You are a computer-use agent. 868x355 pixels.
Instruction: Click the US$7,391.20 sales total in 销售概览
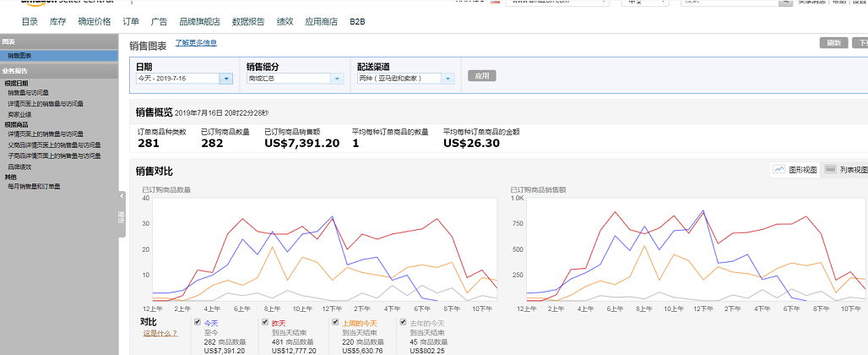pyautogui.click(x=301, y=144)
